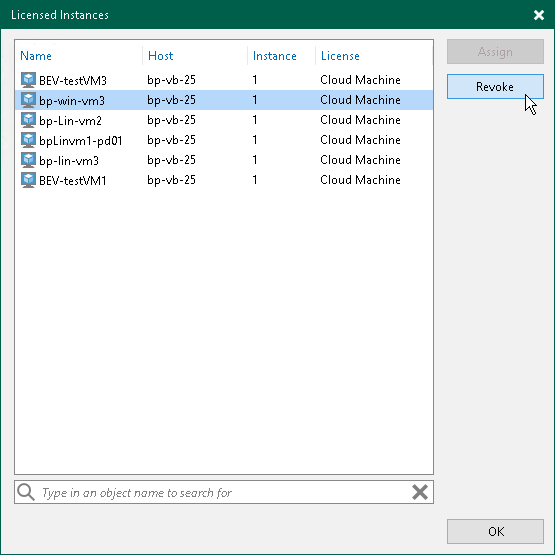Click the search magnifier icon
Image resolution: width=555 pixels, height=555 pixels.
click(26, 492)
